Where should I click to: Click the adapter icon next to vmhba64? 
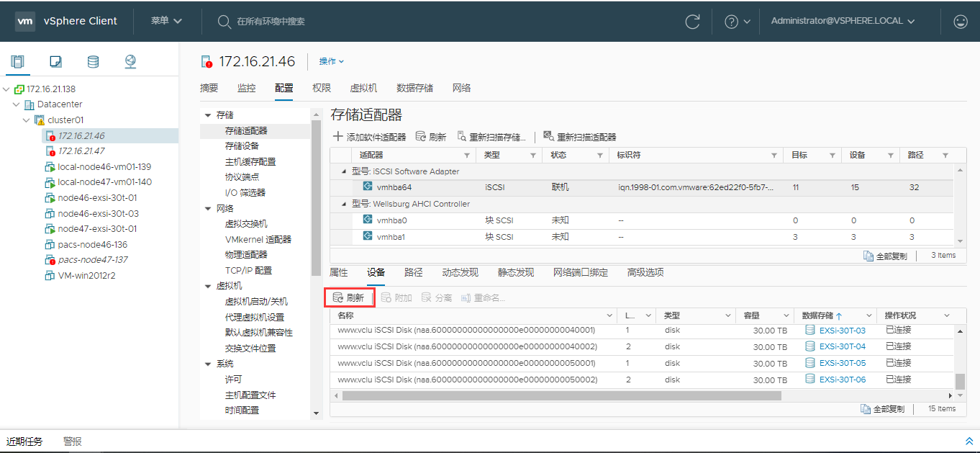pos(368,187)
